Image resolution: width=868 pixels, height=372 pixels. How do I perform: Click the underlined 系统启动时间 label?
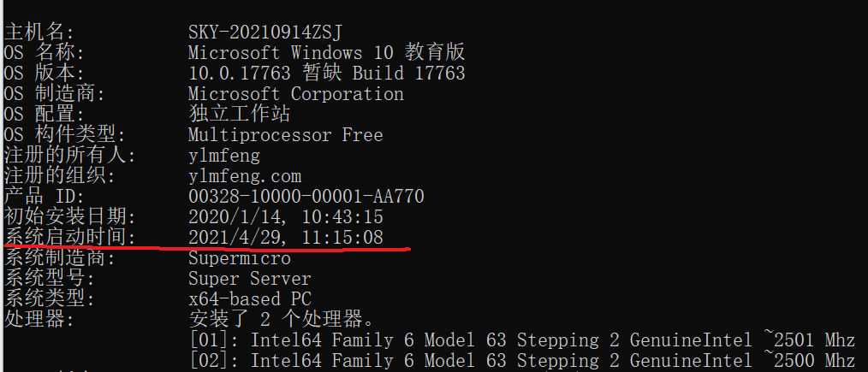[x=69, y=237]
